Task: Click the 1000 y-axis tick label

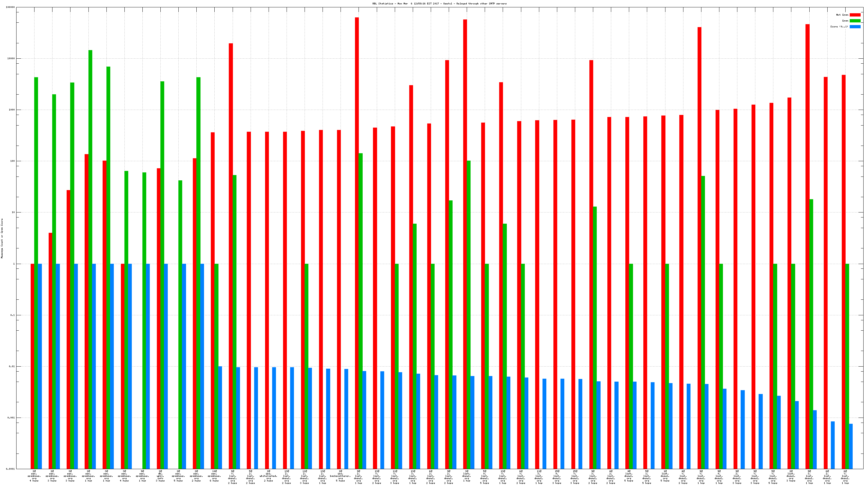Action: point(11,110)
